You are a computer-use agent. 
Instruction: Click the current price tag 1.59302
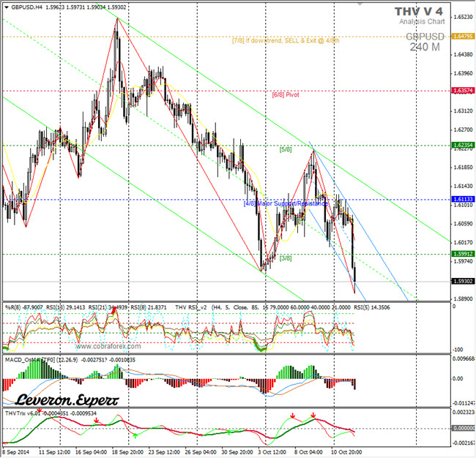(462, 281)
